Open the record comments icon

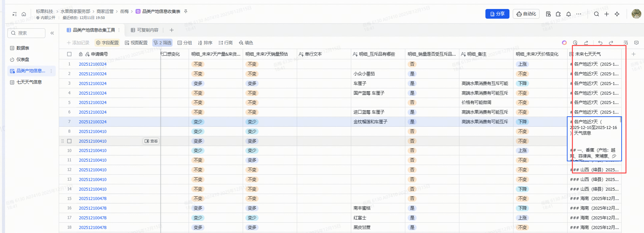(636, 43)
